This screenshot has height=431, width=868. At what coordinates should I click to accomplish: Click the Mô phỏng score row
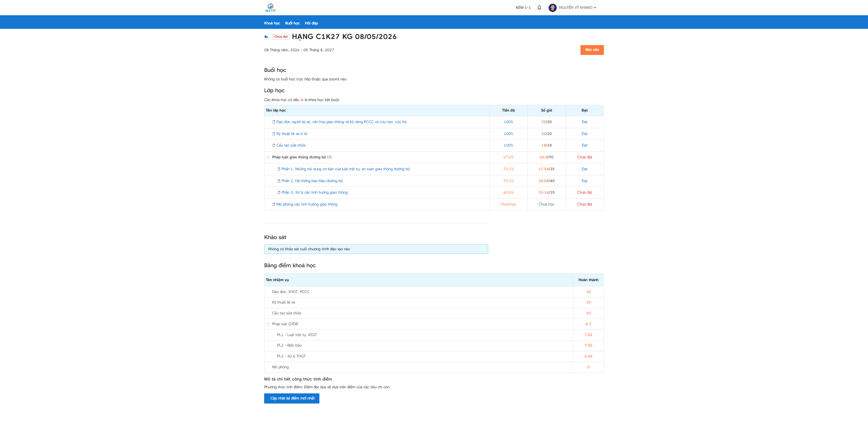coord(434,367)
